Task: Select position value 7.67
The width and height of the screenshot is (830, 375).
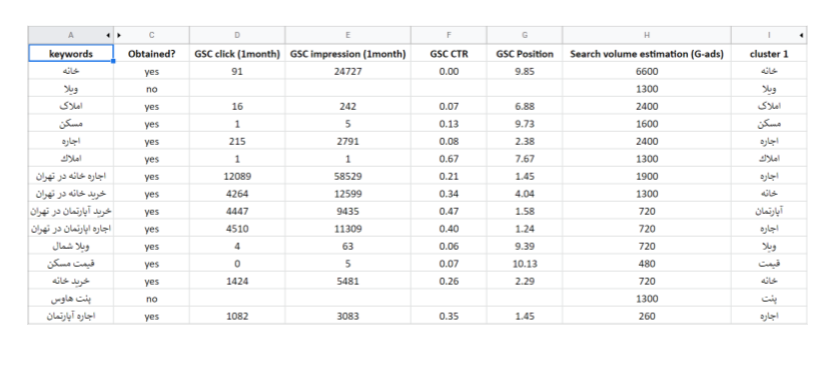Action: click(525, 158)
